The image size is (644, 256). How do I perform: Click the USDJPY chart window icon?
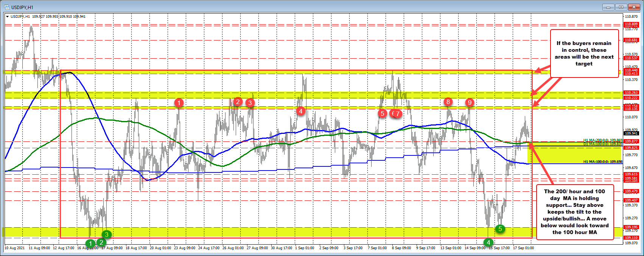point(6,7)
